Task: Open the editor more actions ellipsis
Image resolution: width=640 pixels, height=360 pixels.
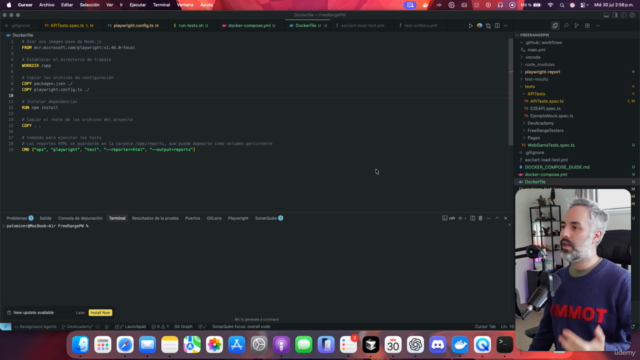Action: click(506, 26)
